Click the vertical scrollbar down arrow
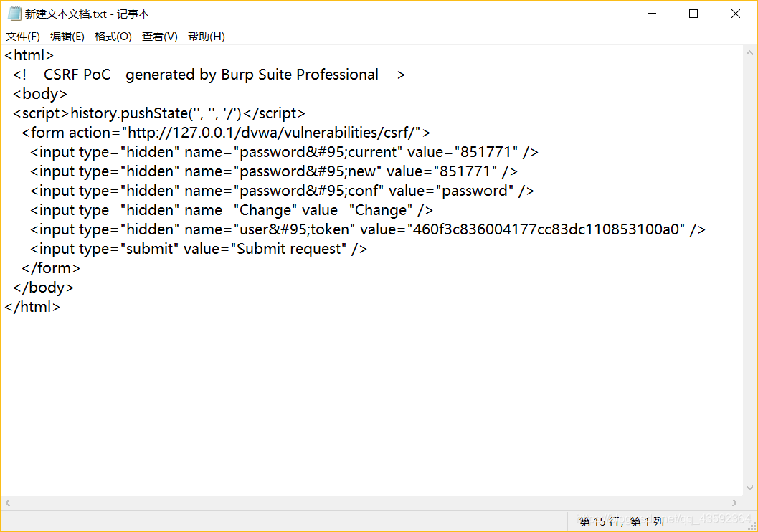 point(750,488)
